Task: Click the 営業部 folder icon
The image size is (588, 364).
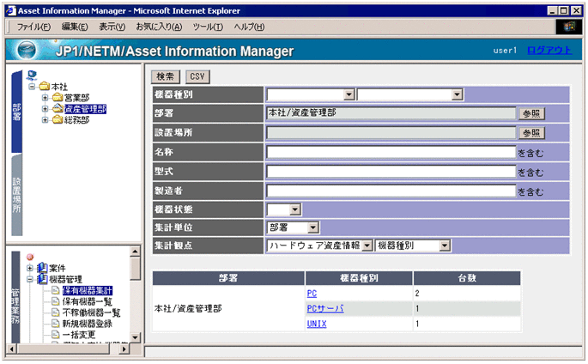Action: click(x=58, y=98)
